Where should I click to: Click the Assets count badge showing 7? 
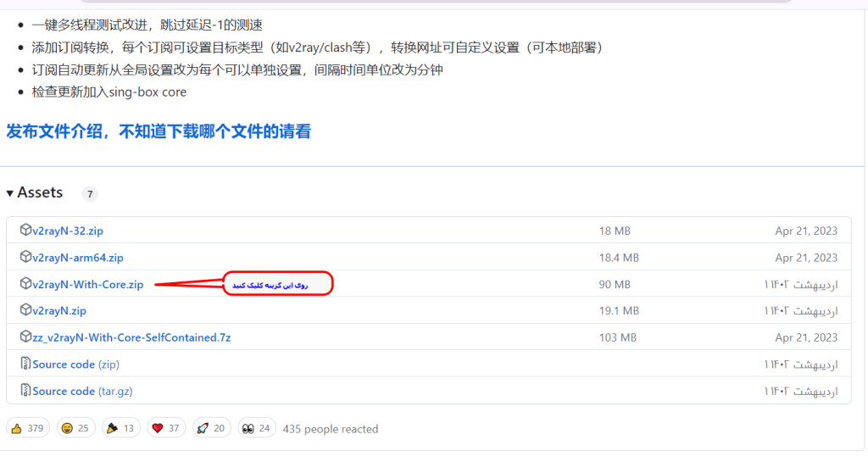coord(90,194)
